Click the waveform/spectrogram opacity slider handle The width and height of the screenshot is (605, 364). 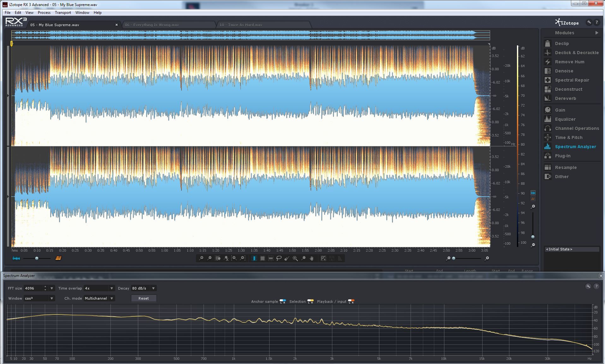tap(37, 258)
